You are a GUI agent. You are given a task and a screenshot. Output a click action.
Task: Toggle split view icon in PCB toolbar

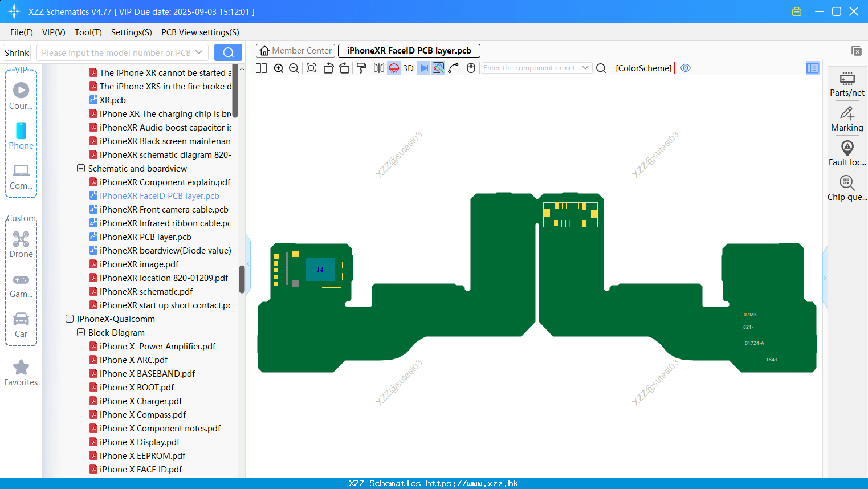coord(261,68)
